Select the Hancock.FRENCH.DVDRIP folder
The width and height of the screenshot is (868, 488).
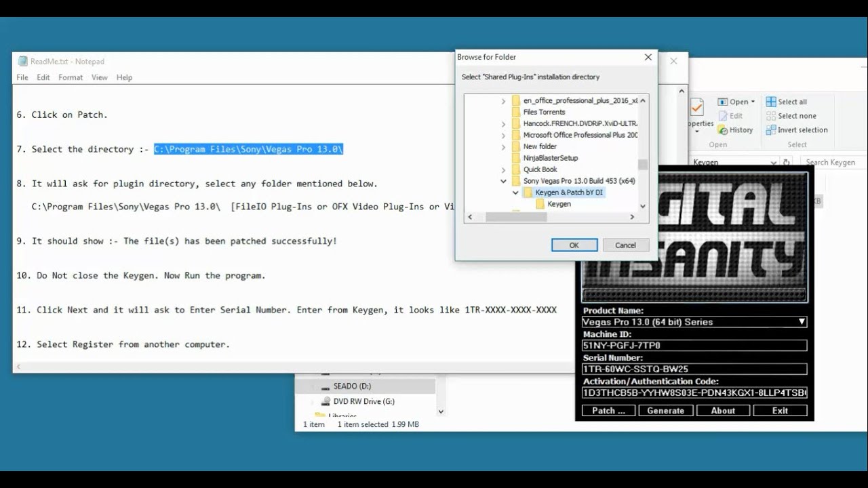pyautogui.click(x=580, y=123)
